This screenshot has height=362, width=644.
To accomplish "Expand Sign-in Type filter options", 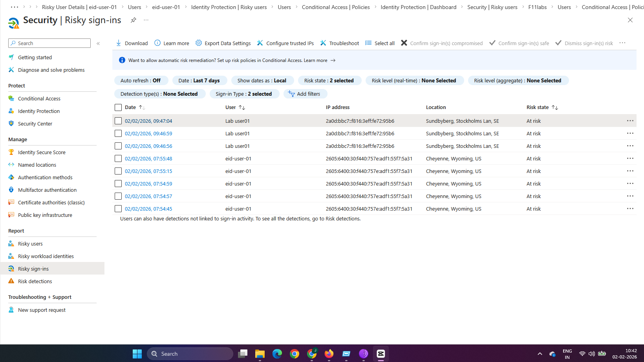I will click(243, 94).
